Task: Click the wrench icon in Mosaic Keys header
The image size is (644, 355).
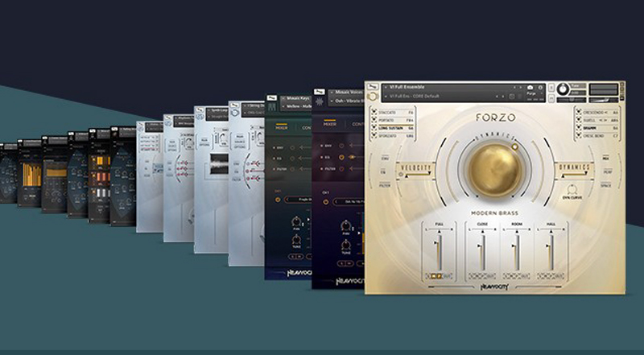Action: coord(271,97)
